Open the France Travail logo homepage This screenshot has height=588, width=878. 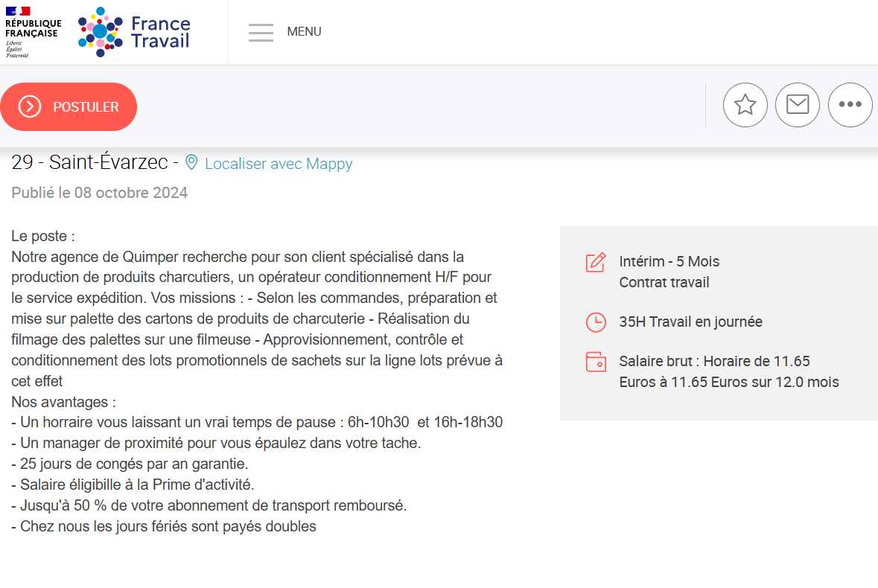134,32
